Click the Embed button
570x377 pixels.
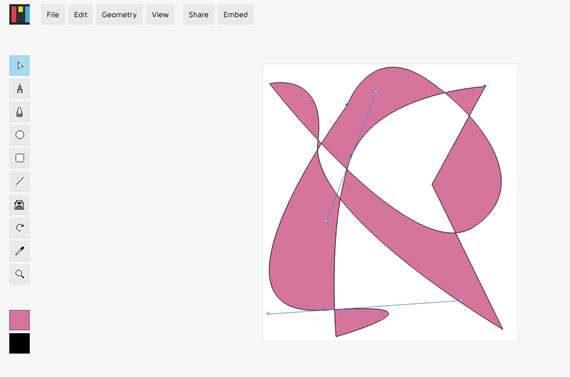(x=236, y=15)
